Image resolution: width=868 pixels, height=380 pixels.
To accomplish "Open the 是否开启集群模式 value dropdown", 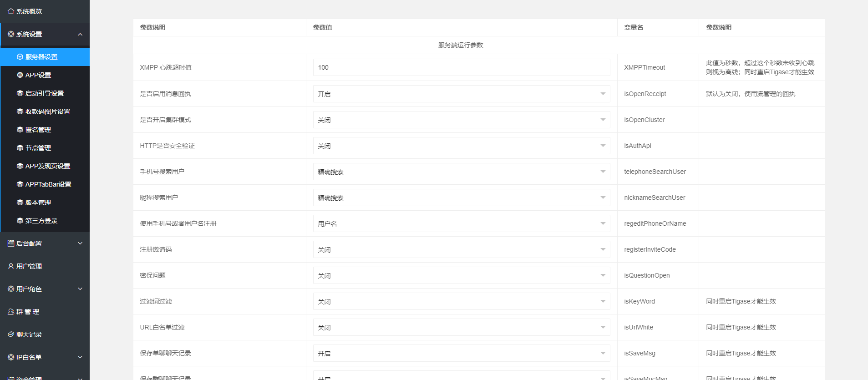I will tap(462, 120).
